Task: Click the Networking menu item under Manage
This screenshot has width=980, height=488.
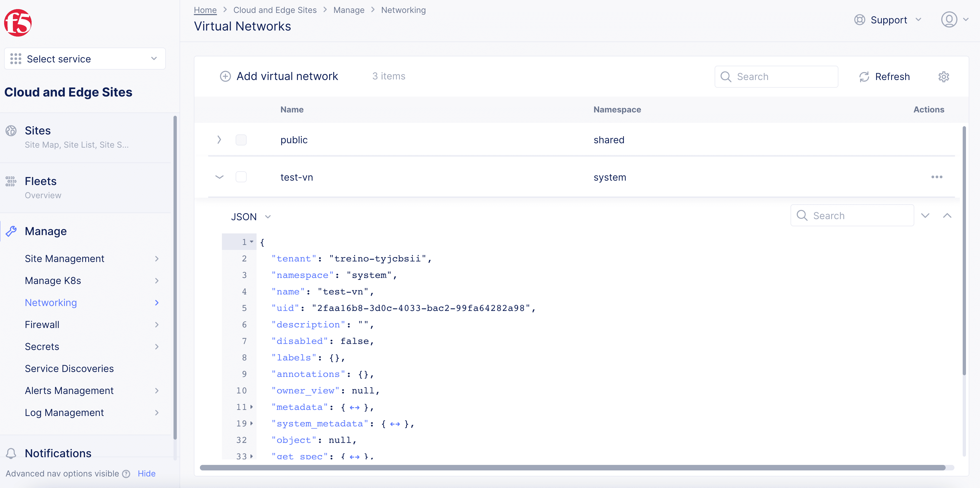Action: click(x=51, y=302)
